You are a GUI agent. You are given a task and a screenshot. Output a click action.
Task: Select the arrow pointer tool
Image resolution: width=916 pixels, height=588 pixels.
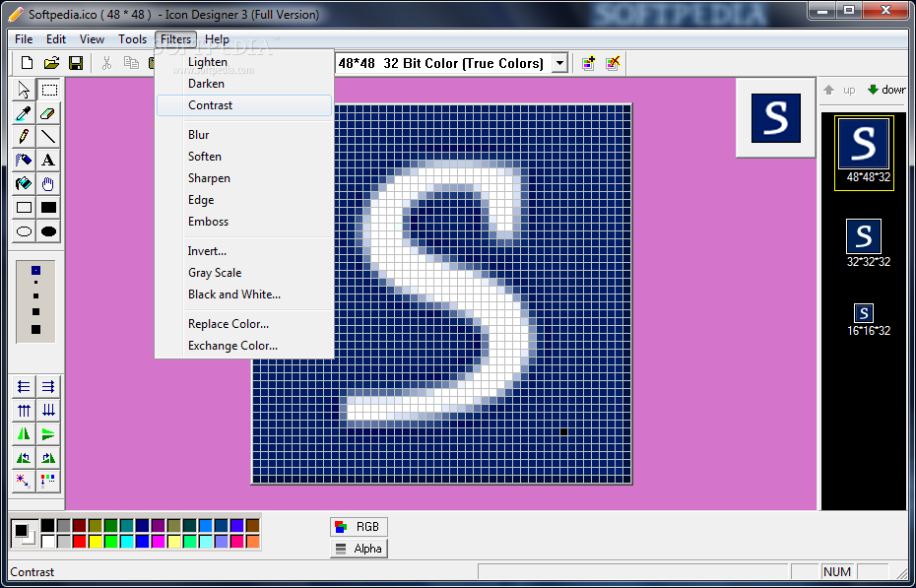[x=24, y=90]
